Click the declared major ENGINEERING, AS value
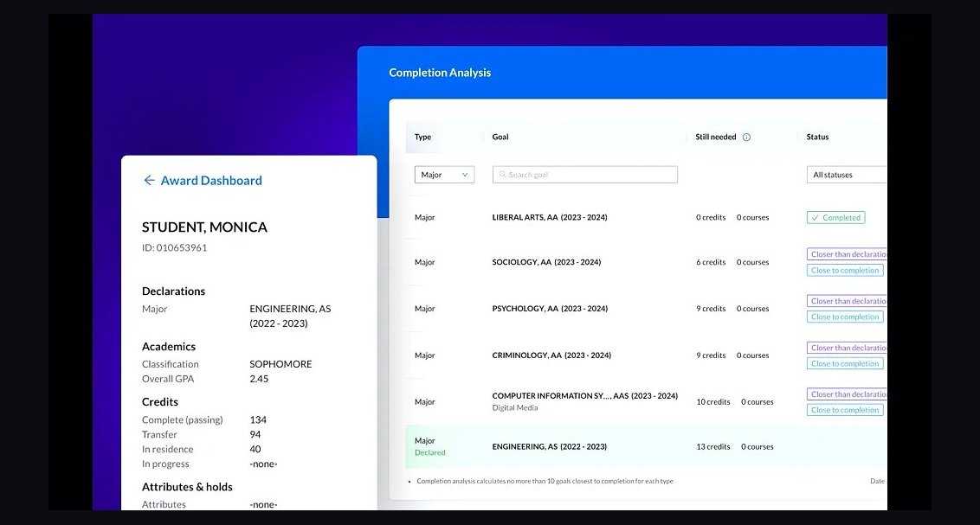The height and width of the screenshot is (525, 980). (x=290, y=316)
